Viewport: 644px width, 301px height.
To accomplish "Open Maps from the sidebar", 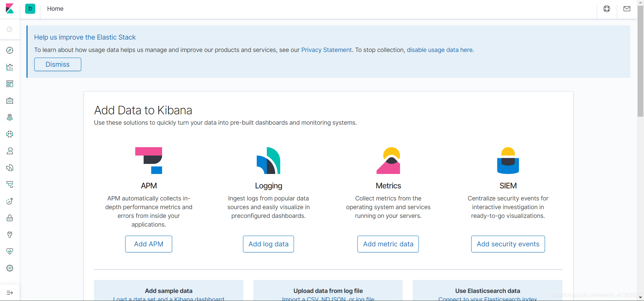I will [x=10, y=117].
